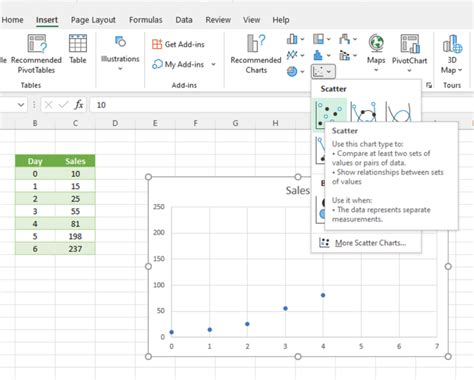Insert a pie or doughnut chart
This screenshot has width=474, height=380.
click(292, 71)
